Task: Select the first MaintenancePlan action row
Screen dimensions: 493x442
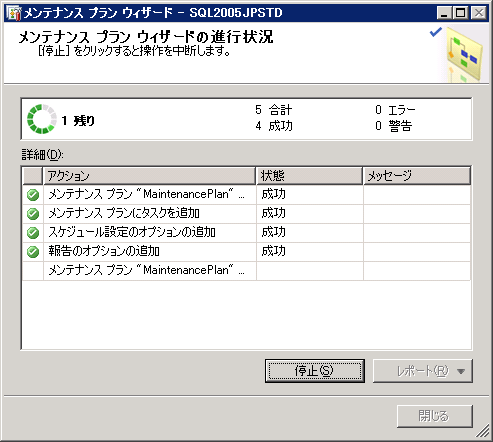Action: 246,195
